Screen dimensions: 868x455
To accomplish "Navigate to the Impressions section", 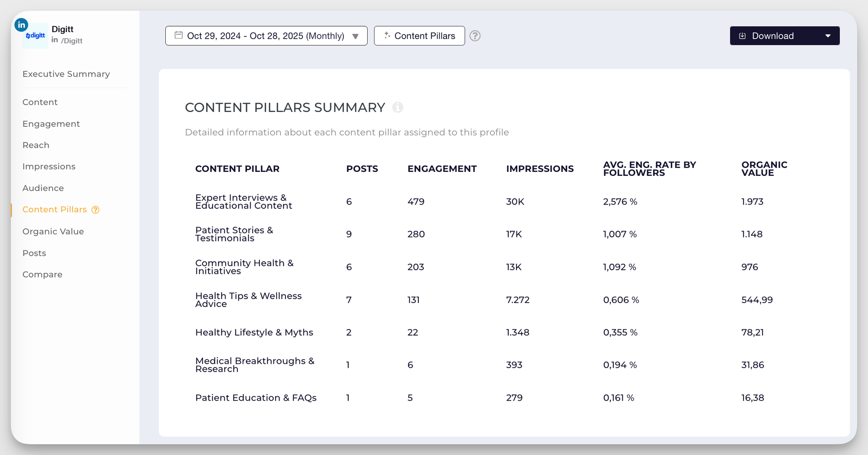I will (49, 166).
